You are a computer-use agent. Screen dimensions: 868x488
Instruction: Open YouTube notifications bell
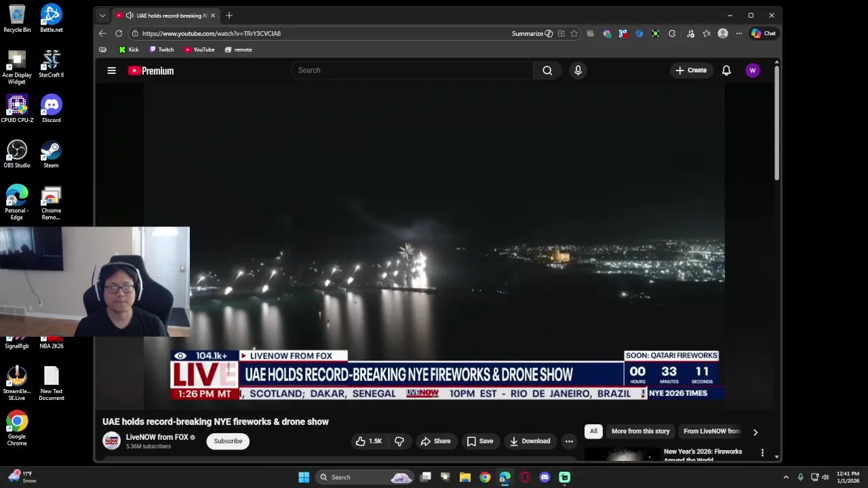[726, 70]
